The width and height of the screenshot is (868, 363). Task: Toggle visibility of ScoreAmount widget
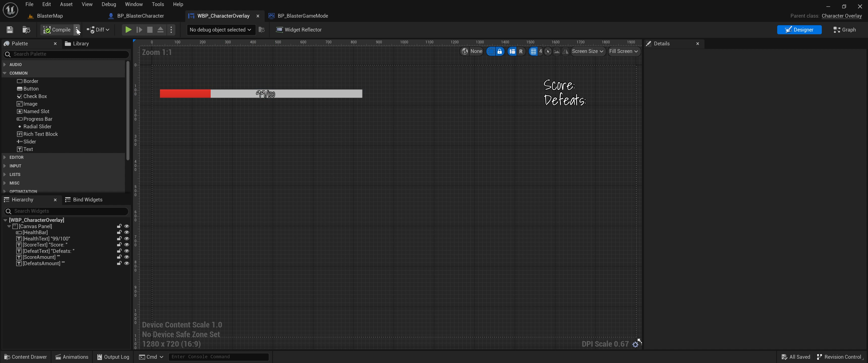(127, 257)
